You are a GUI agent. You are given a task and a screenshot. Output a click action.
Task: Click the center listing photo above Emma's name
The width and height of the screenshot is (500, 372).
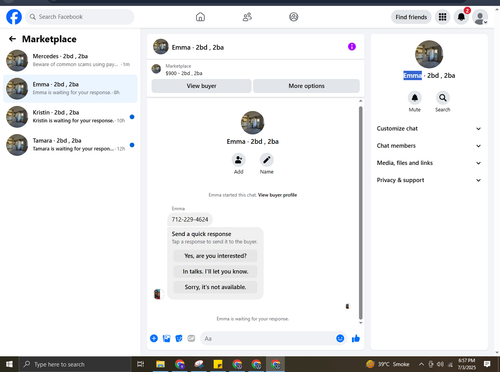(253, 123)
